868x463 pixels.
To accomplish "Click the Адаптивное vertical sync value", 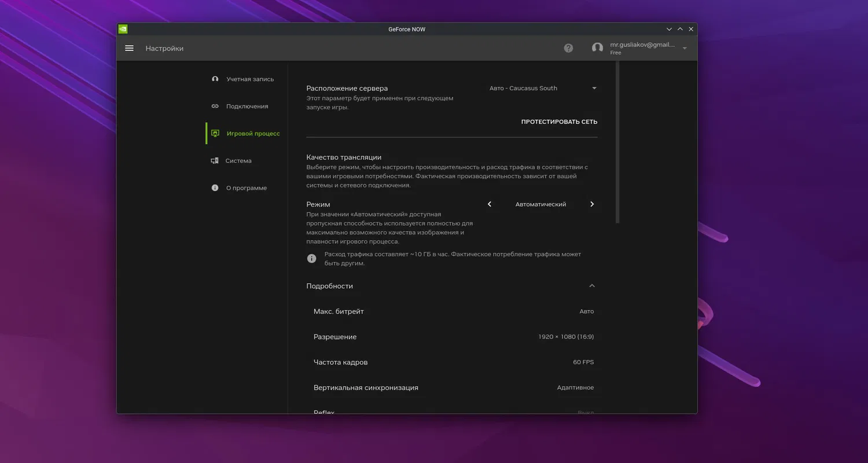I will (575, 388).
